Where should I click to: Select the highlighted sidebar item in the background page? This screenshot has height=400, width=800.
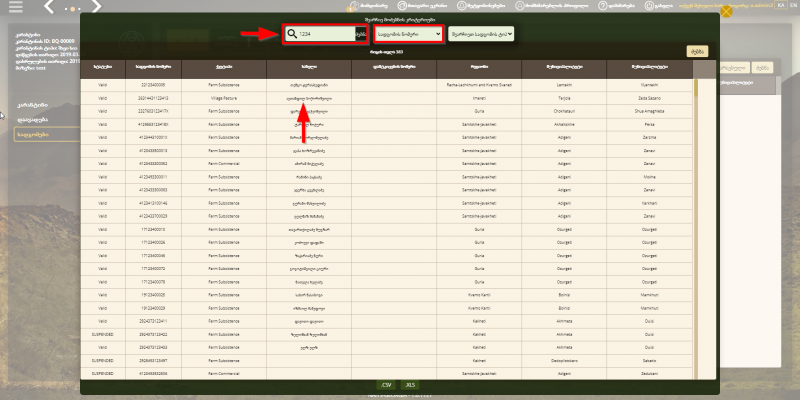click(47, 134)
